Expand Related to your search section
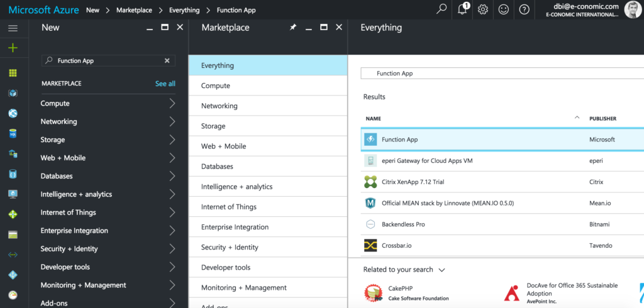The width and height of the screenshot is (644, 308). tap(442, 270)
